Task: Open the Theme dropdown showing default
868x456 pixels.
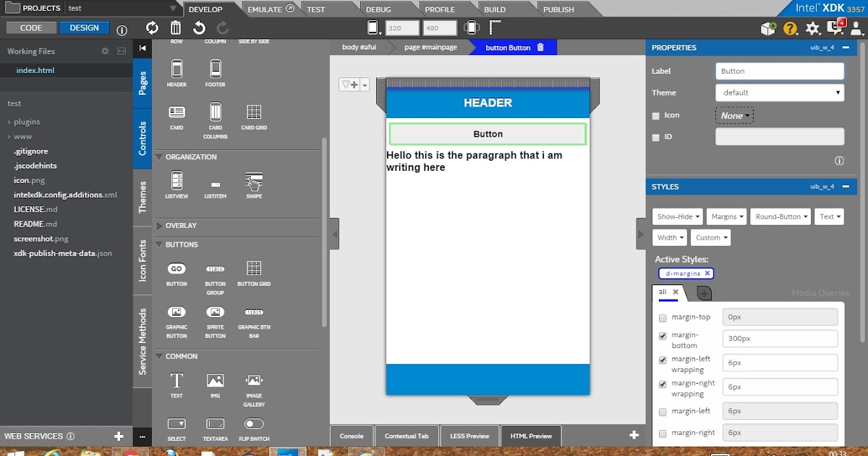Action: (x=780, y=93)
